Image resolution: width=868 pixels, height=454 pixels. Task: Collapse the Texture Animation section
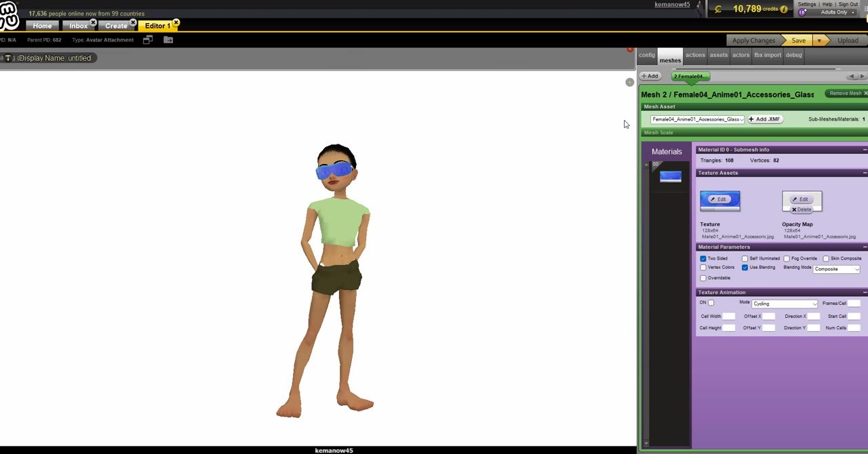(865, 293)
